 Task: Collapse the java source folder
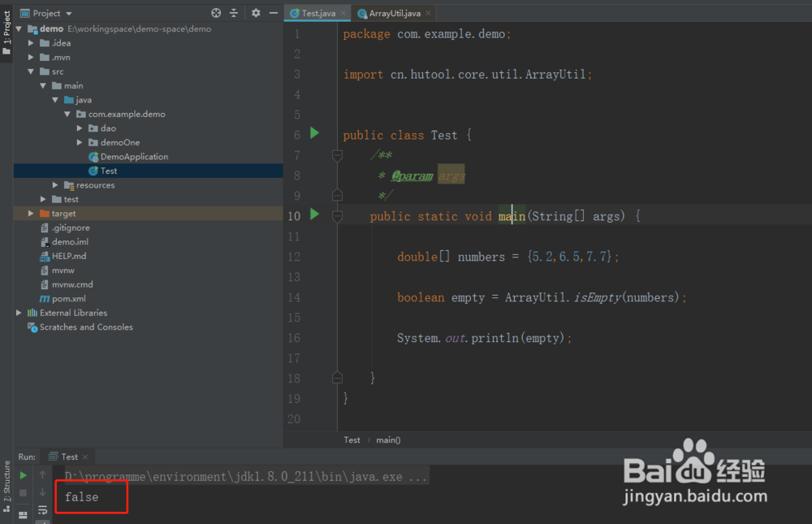pyautogui.click(x=55, y=99)
